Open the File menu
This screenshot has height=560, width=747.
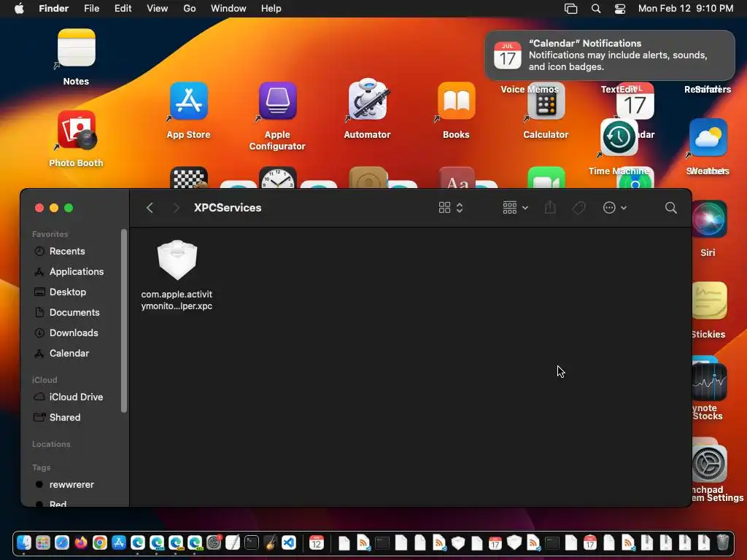pos(91,9)
